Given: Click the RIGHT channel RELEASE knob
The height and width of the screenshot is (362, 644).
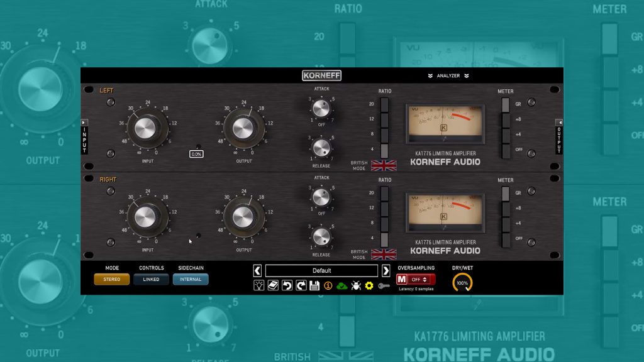Looking at the screenshot, I should (x=321, y=237).
